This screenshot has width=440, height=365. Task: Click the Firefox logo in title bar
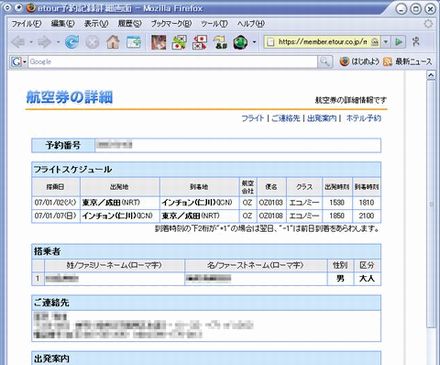[31, 8]
